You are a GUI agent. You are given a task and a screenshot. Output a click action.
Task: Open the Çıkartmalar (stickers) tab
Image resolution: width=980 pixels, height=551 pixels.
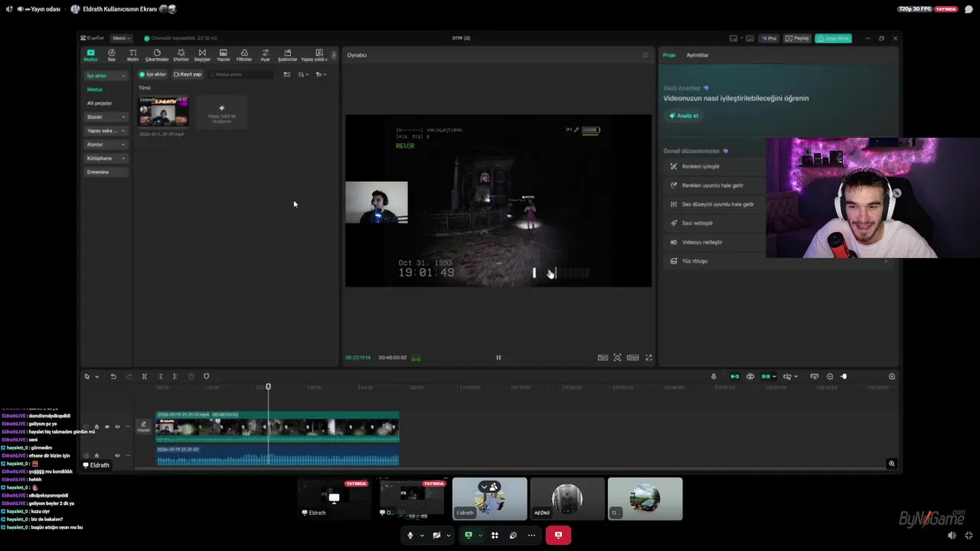pos(157,55)
